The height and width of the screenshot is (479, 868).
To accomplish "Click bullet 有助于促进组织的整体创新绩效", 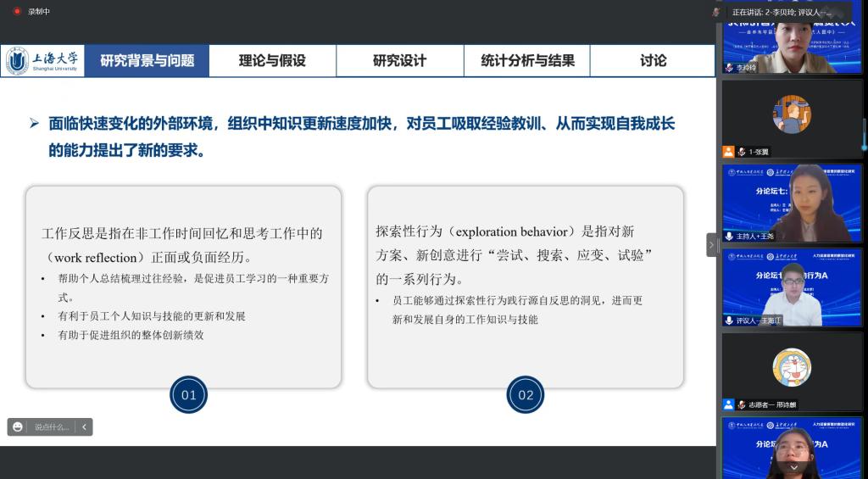I will coord(131,335).
